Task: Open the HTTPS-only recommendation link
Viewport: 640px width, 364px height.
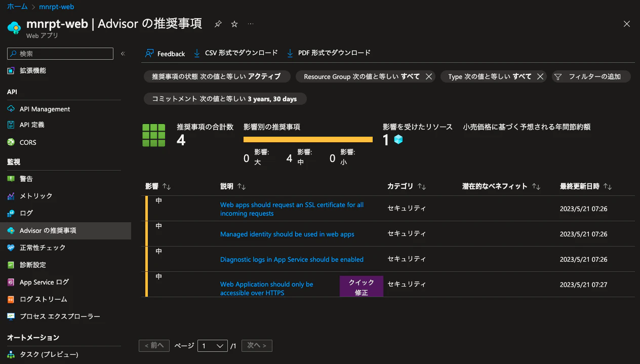Action: coord(266,289)
